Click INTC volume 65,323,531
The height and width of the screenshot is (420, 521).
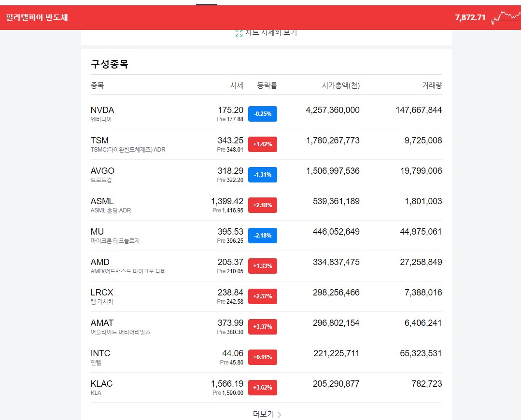pyautogui.click(x=421, y=353)
